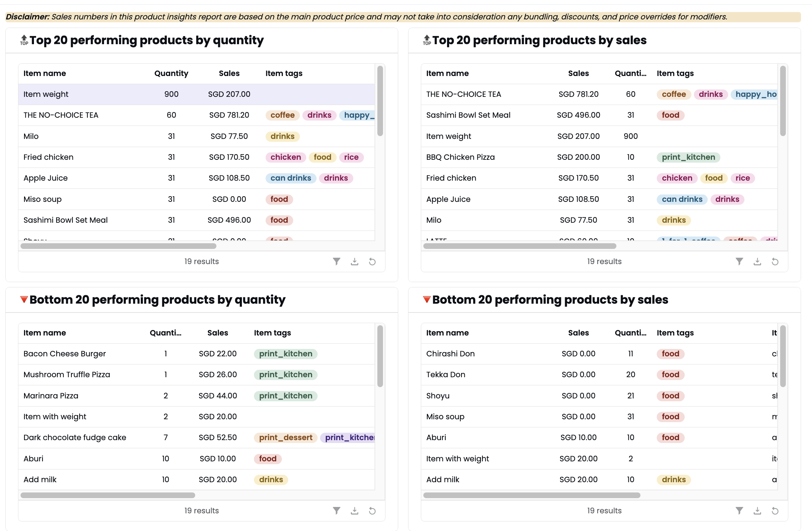Image resolution: width=812 pixels, height=531 pixels.
Task: Export the Top 20 products by quantity table
Action: (355, 262)
